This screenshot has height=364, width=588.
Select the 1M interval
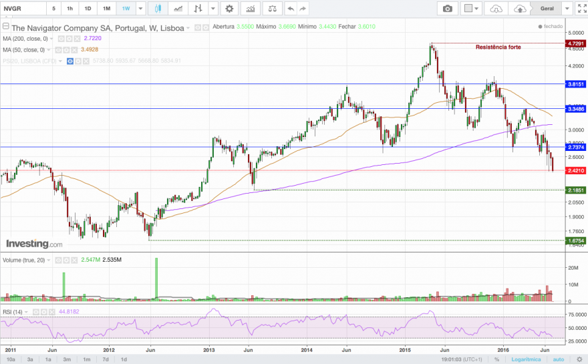pyautogui.click(x=106, y=8)
